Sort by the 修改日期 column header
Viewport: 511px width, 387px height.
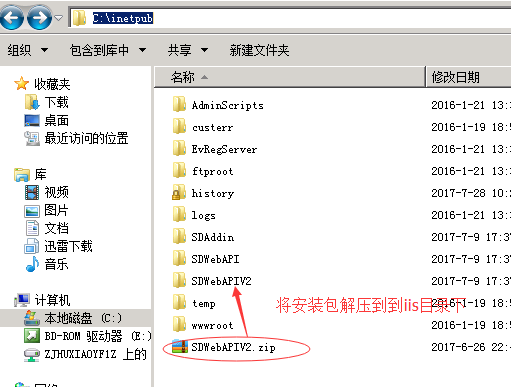tap(469, 77)
